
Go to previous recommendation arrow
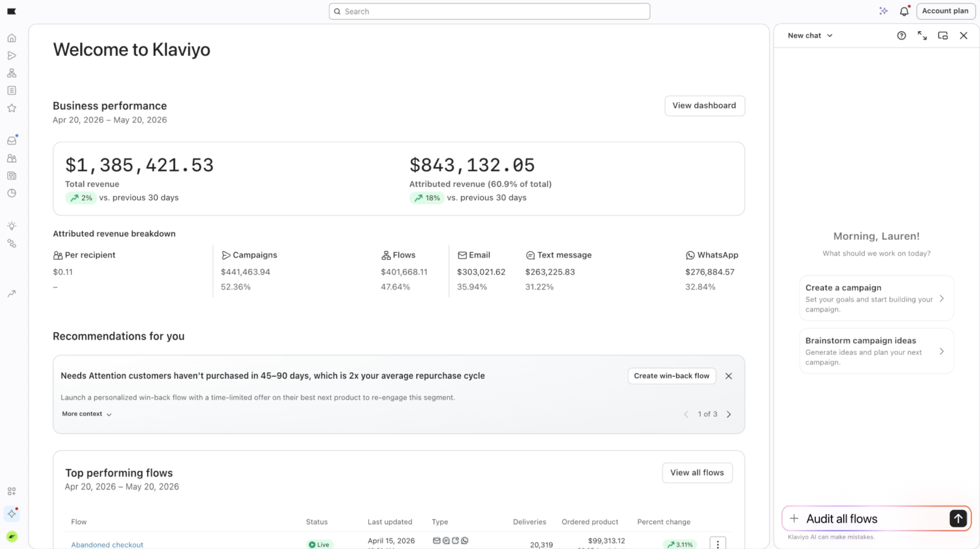tap(686, 414)
